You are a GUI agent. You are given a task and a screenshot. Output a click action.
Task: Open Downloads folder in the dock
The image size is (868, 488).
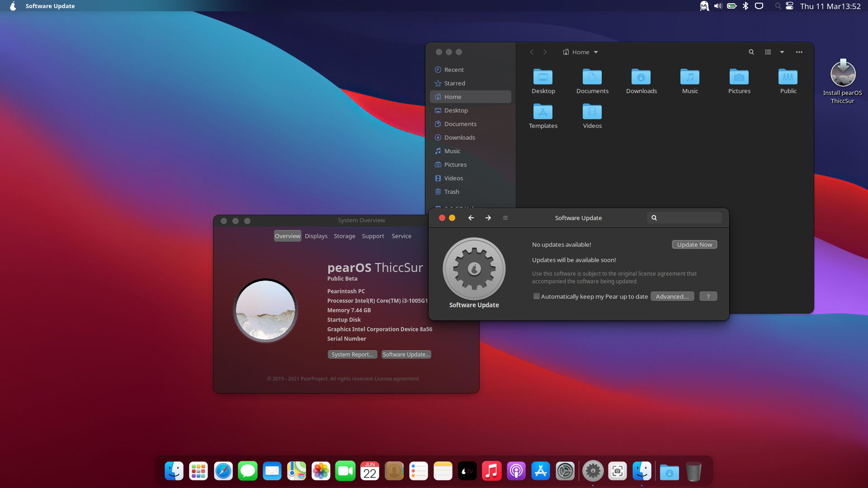point(670,472)
